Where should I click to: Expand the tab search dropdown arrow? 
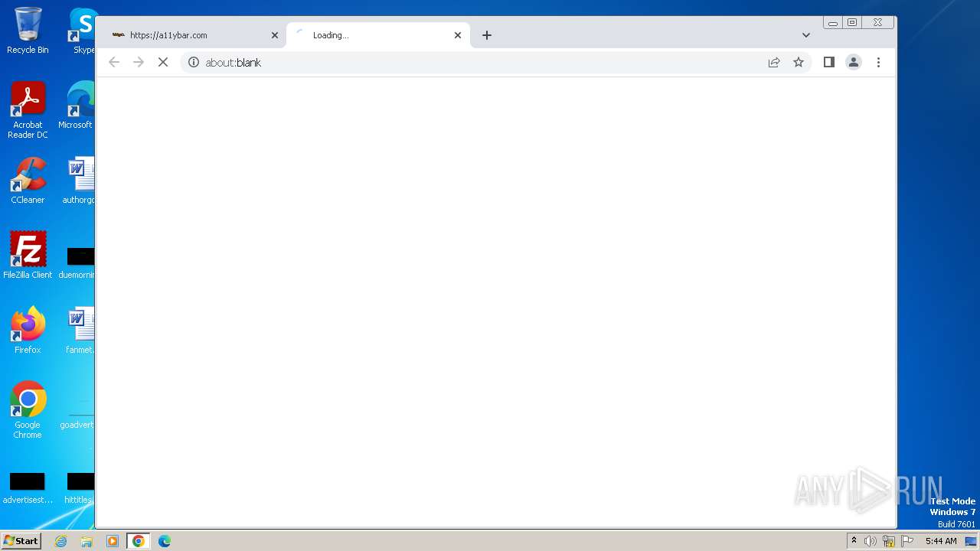(x=806, y=35)
